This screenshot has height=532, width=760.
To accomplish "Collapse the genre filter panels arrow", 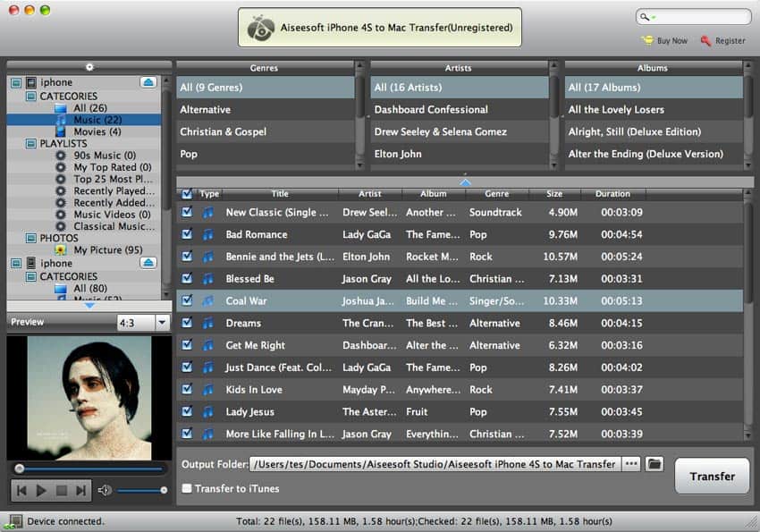I will tap(465, 182).
